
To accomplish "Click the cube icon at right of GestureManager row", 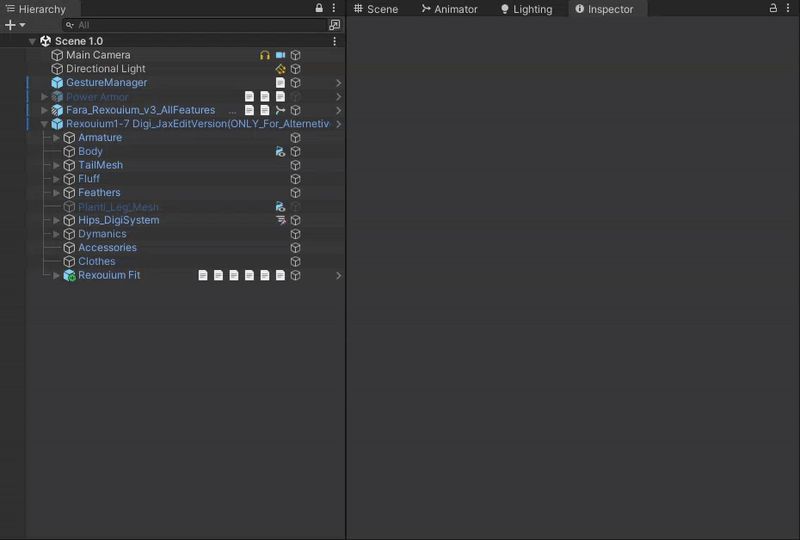I will coord(295,83).
